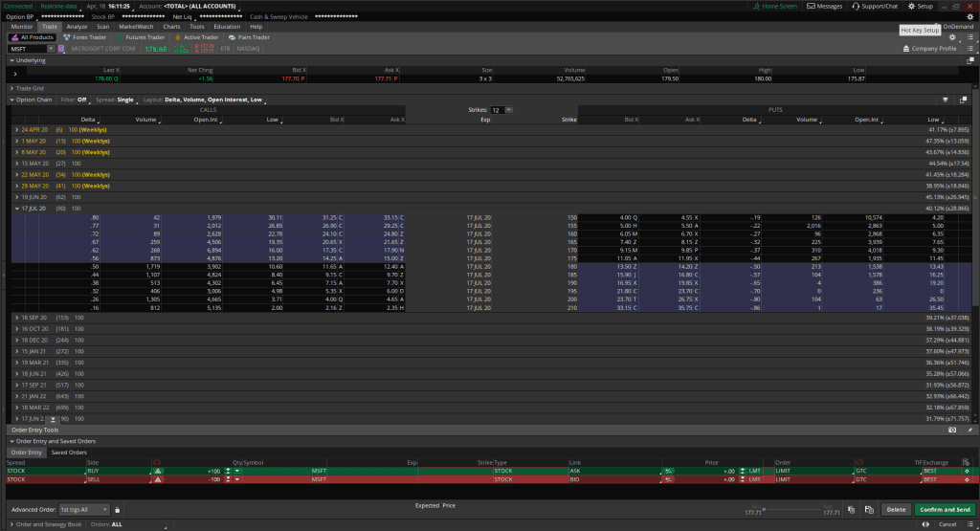Image resolution: width=980 pixels, height=531 pixels.
Task: Click the Delete order button
Action: (896, 510)
